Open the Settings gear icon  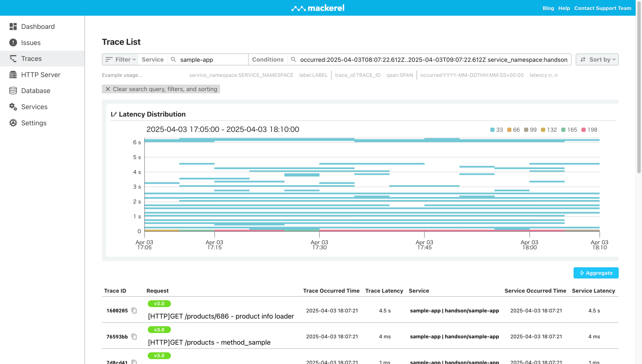(x=13, y=123)
